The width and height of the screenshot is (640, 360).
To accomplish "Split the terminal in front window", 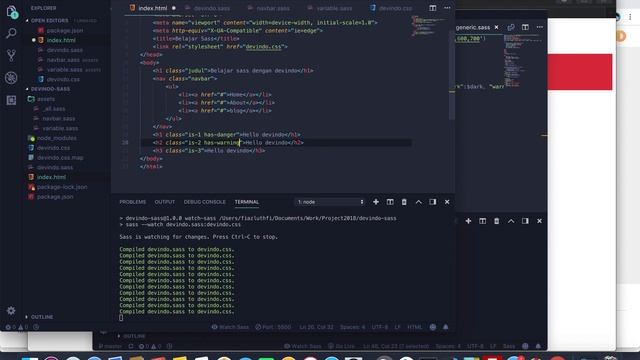I will point(390,202).
